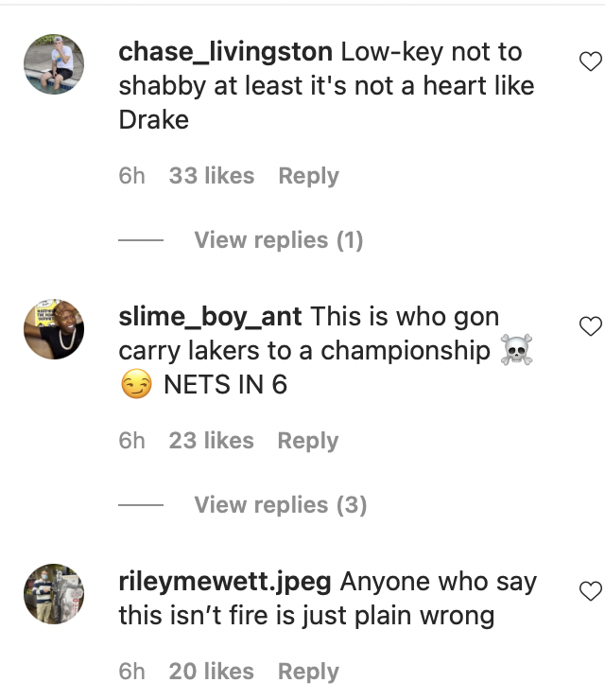Like rileymewett.jpeg's comment with the heart
Viewport: 605px width, 700px height.
pyautogui.click(x=589, y=591)
